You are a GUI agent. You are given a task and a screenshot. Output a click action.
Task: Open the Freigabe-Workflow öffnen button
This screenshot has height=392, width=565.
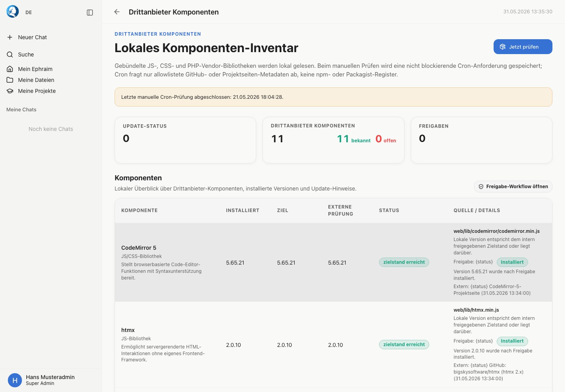513,187
